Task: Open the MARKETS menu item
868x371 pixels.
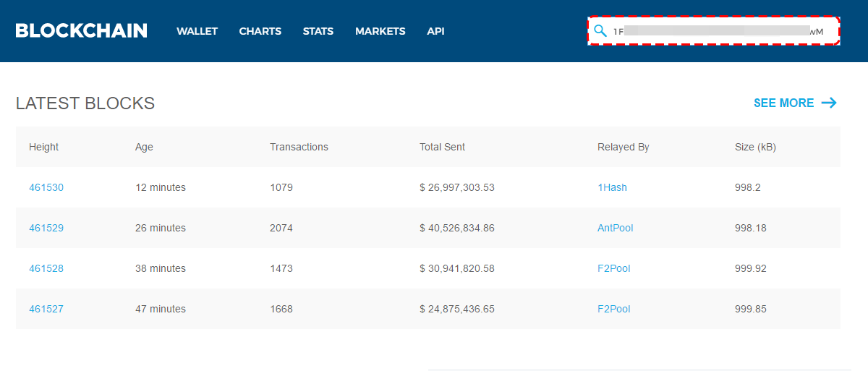Action: [380, 31]
